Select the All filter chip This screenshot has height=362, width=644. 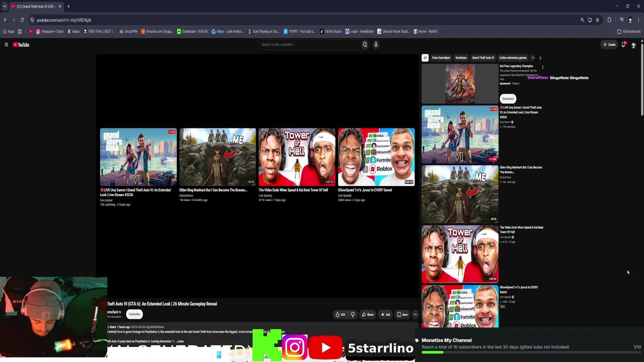pos(425,58)
